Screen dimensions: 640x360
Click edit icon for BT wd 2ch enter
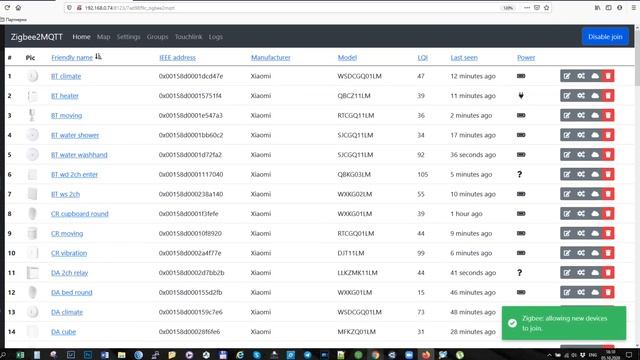(x=567, y=174)
